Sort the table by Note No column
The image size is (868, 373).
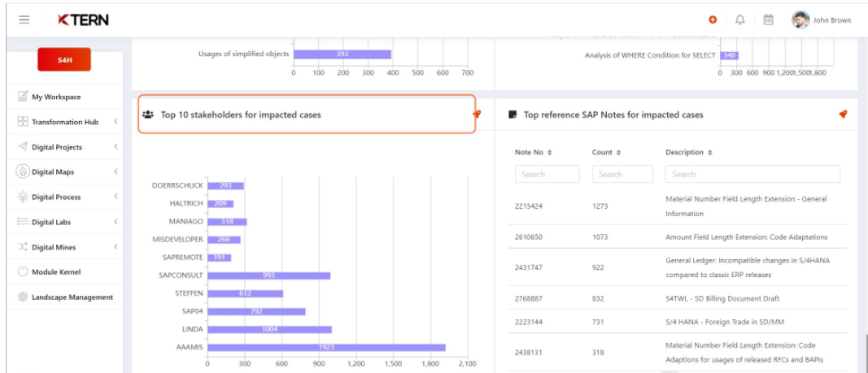pos(550,153)
